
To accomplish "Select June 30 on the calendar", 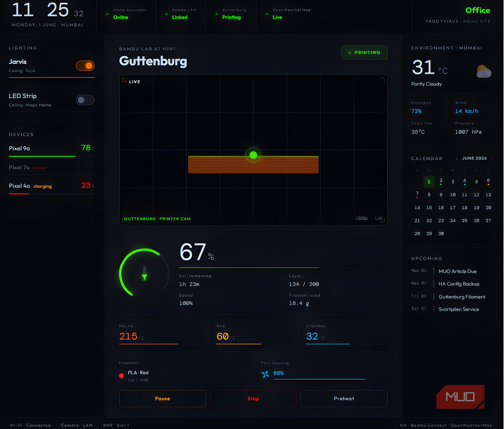I will pyautogui.click(x=441, y=233).
